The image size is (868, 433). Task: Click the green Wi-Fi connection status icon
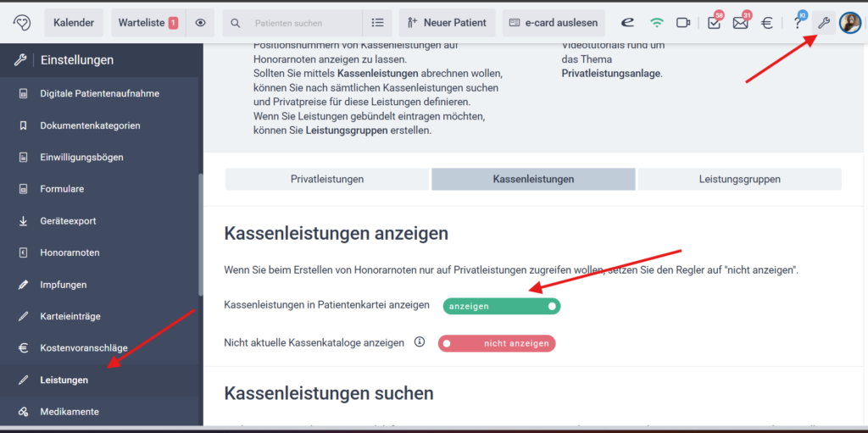[x=656, y=23]
